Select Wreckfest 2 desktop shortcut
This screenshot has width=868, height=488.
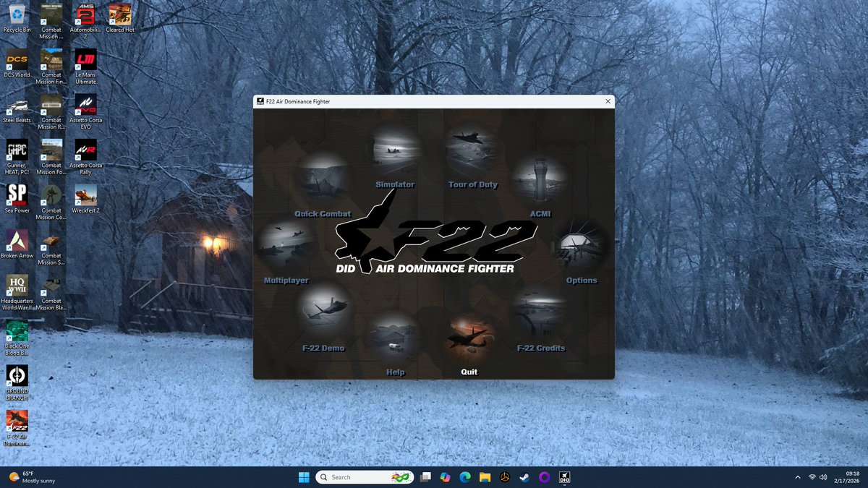coord(85,199)
